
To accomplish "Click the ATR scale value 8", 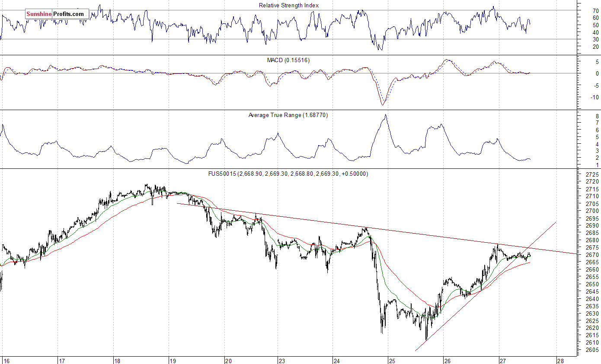I will (597, 116).
